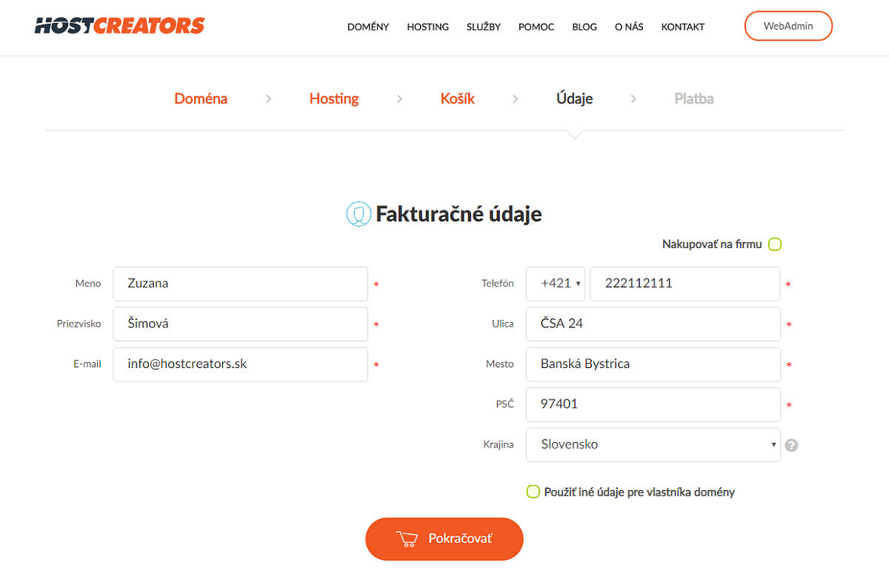Click the E-mail input field
The width and height of the screenshot is (889, 588).
(241, 364)
